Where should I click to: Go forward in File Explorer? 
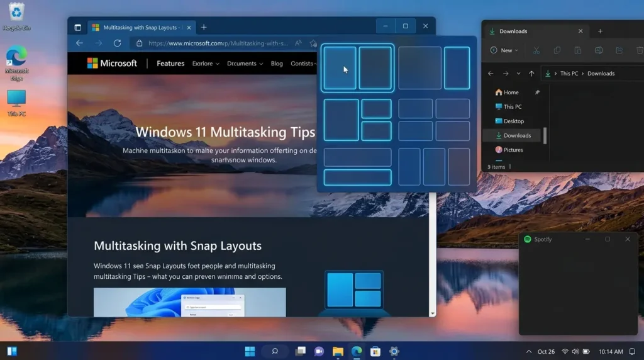click(506, 74)
